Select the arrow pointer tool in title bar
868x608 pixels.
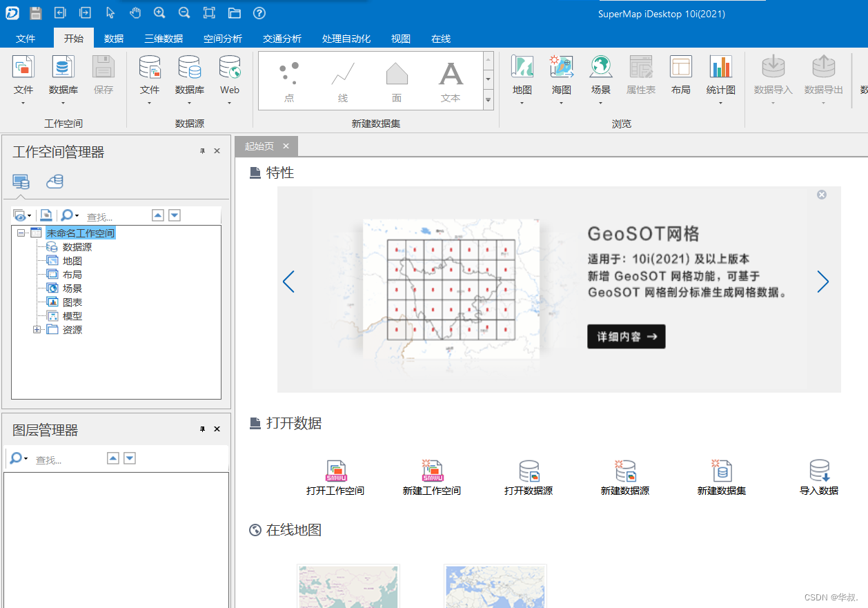tap(110, 12)
